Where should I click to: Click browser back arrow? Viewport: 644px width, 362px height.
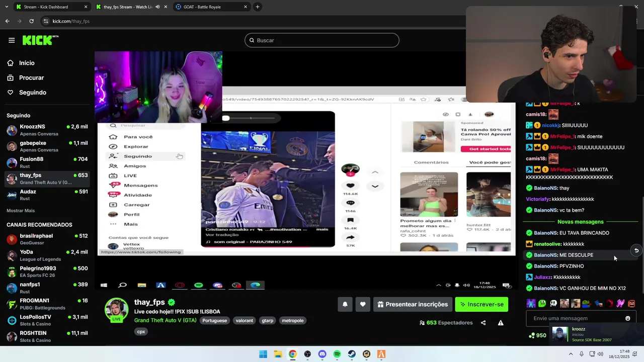pyautogui.click(x=7, y=21)
